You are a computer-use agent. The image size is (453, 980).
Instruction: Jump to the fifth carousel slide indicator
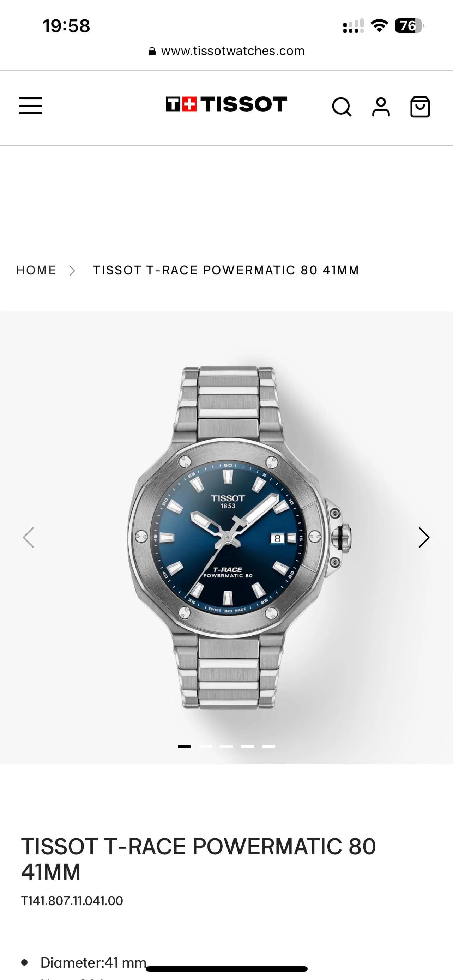click(x=268, y=746)
